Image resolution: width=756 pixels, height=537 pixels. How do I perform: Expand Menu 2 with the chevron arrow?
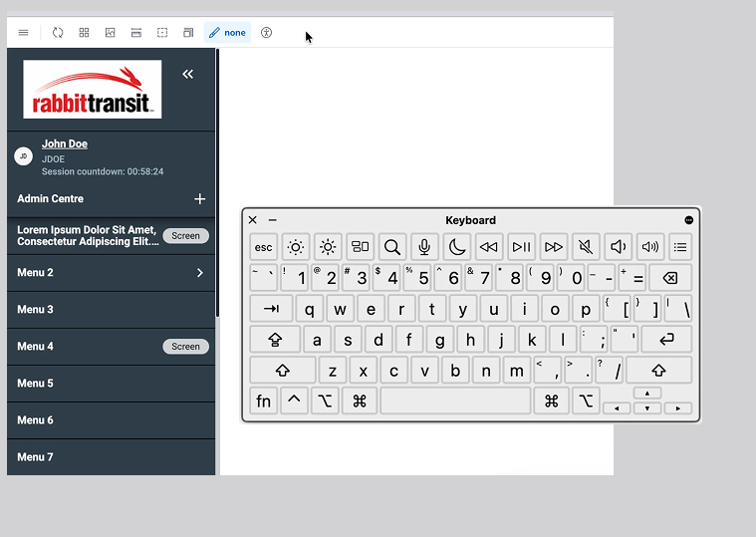(x=199, y=273)
